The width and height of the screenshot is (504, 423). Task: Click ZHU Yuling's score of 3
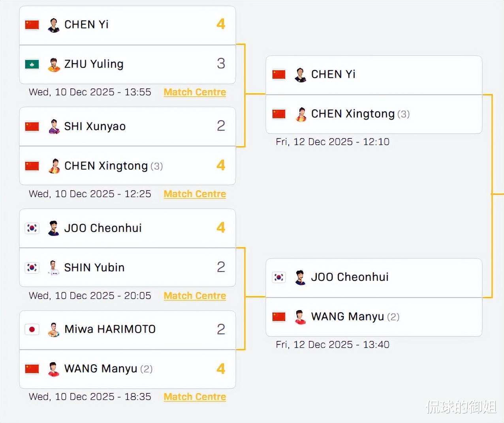click(x=221, y=64)
